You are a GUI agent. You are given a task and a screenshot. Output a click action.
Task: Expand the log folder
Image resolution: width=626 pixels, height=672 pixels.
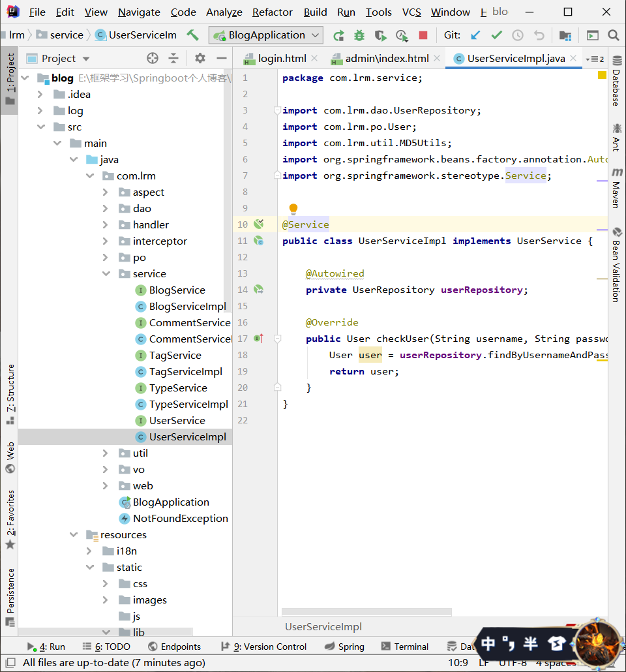pos(40,110)
